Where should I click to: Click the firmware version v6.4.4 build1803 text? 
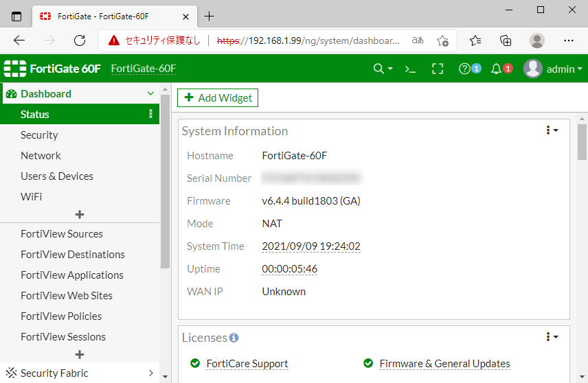pos(311,201)
